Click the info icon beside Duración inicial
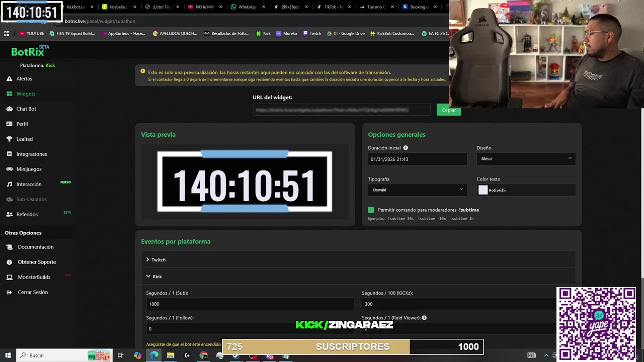The width and height of the screenshot is (644, 362). tap(406, 148)
